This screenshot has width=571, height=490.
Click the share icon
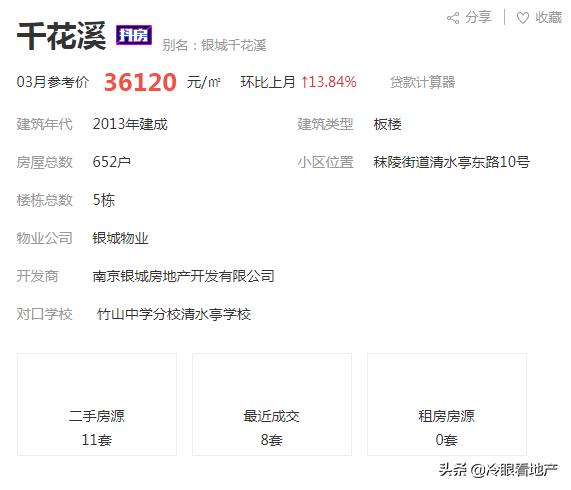[453, 17]
